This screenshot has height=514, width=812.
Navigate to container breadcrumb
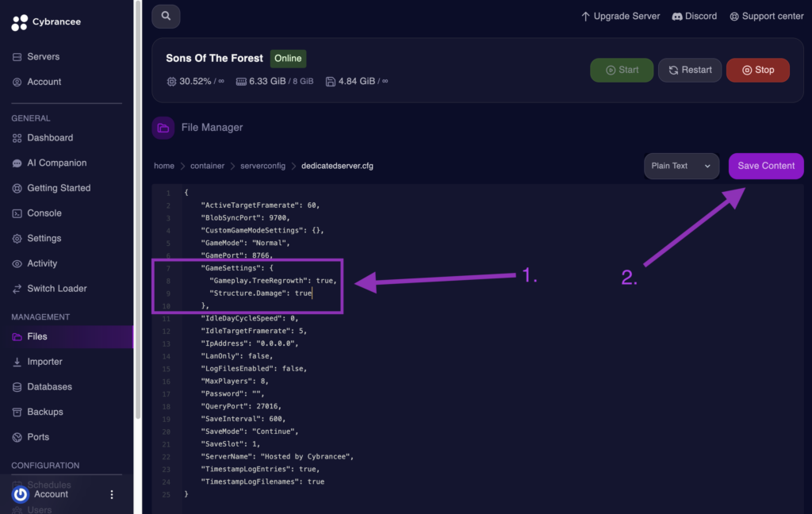[207, 166]
